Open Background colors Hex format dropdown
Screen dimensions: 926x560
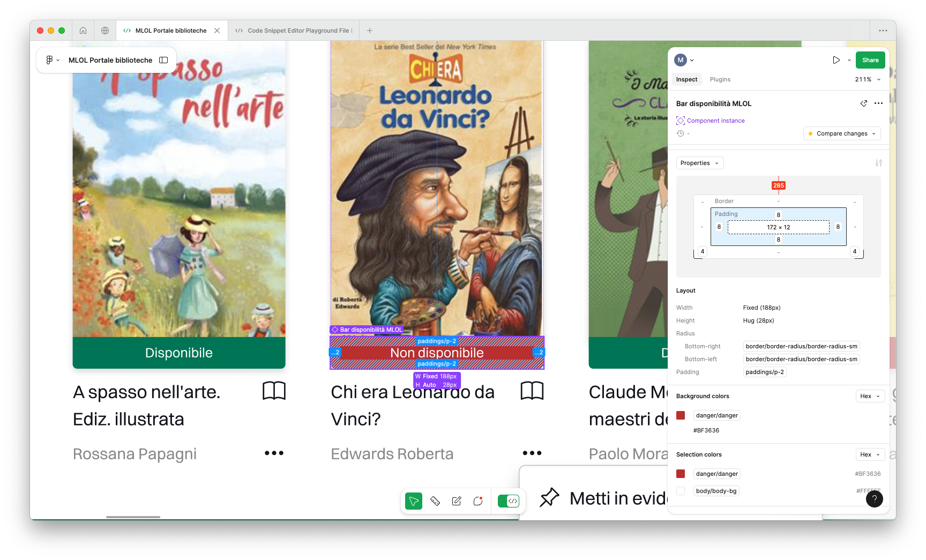point(870,396)
